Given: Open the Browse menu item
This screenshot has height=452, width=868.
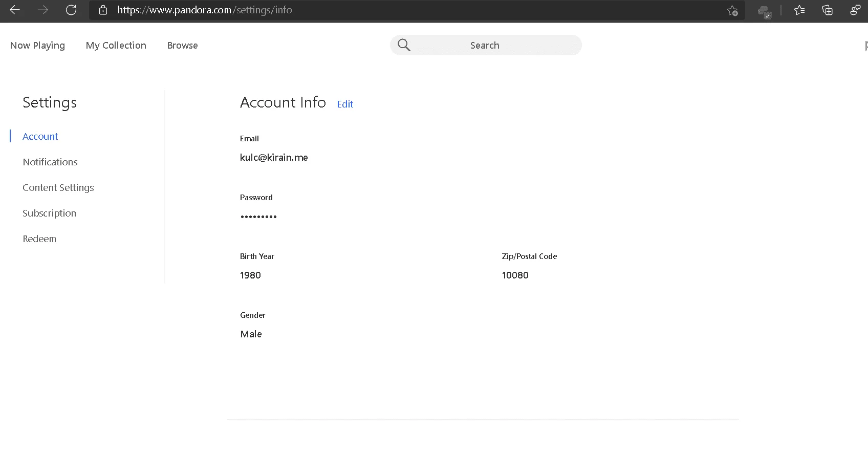Looking at the screenshot, I should point(182,45).
